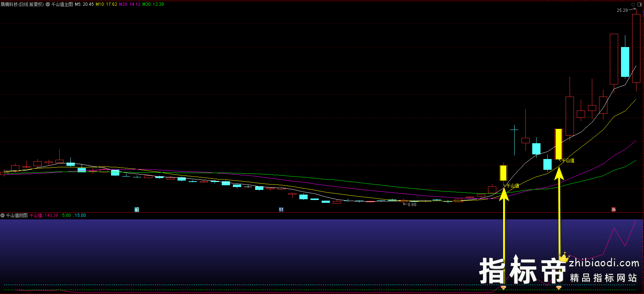Click the 25.29 high price label
Image resolution: width=644 pixels, height=294 pixels.
[x=622, y=10]
